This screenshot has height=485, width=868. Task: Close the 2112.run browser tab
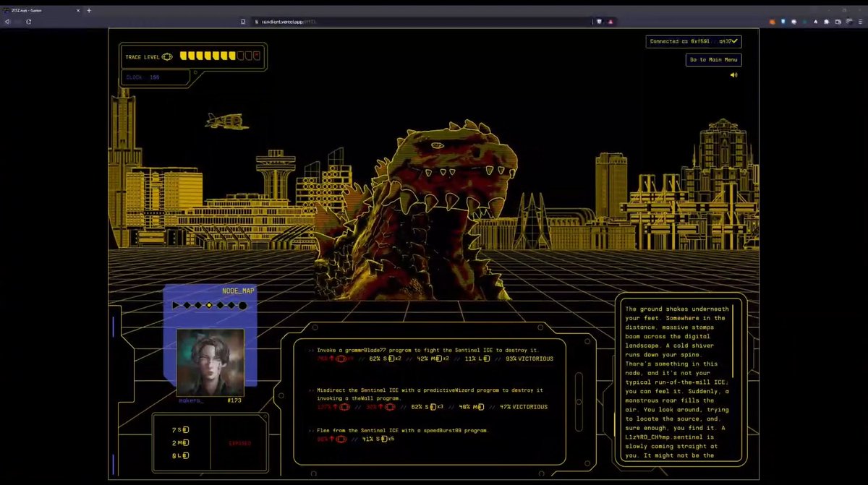pyautogui.click(x=77, y=10)
